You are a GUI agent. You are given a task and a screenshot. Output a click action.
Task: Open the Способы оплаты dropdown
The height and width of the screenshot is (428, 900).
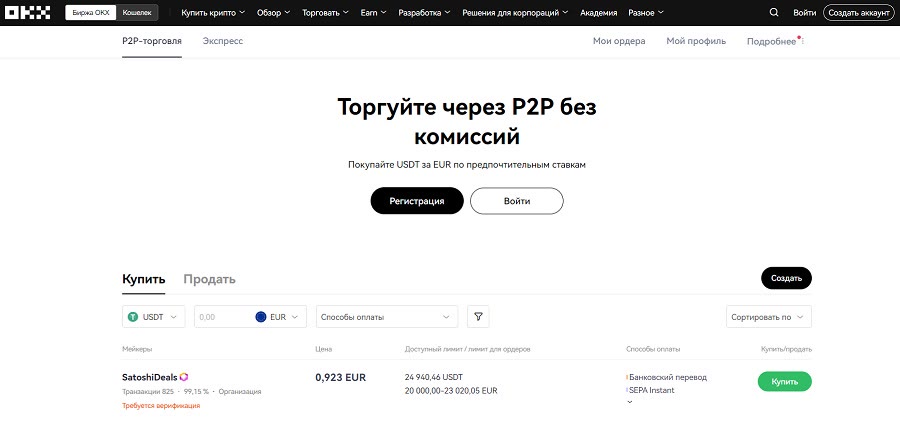point(387,317)
